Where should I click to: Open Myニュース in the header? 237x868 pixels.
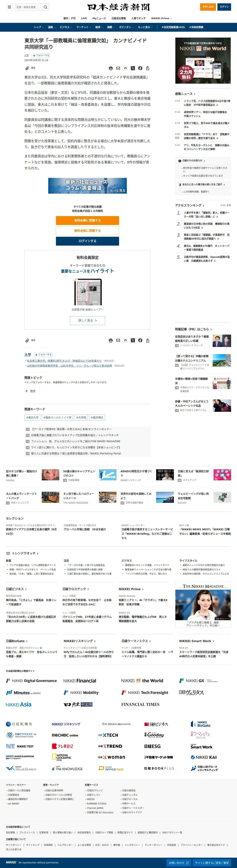[99, 18]
